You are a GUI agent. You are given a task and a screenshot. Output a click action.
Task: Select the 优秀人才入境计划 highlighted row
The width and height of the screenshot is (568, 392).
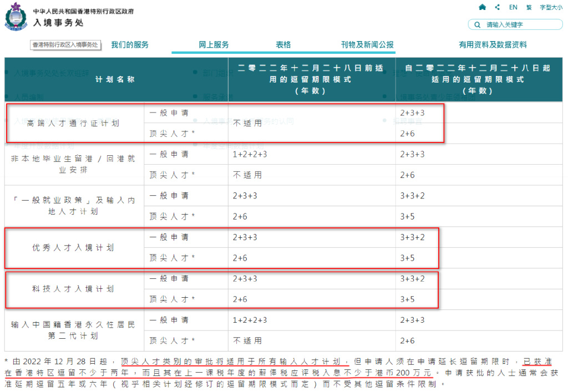(x=73, y=248)
